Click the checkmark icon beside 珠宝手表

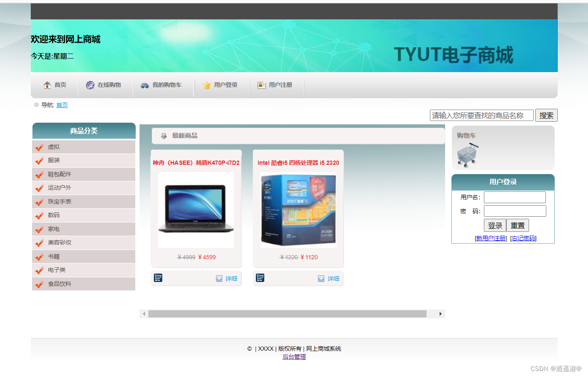tap(39, 202)
